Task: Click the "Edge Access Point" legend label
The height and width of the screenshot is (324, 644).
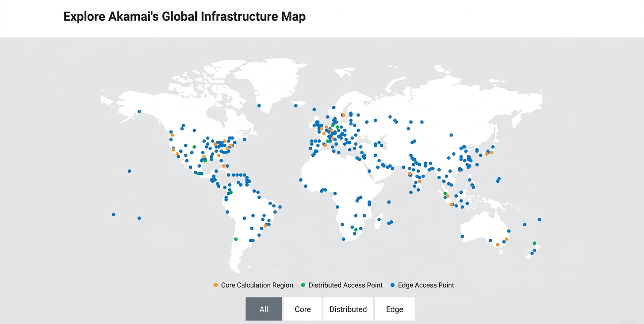Action: coord(426,285)
